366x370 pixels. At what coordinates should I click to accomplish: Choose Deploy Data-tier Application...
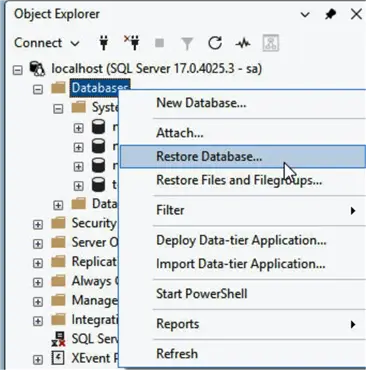pyautogui.click(x=243, y=240)
